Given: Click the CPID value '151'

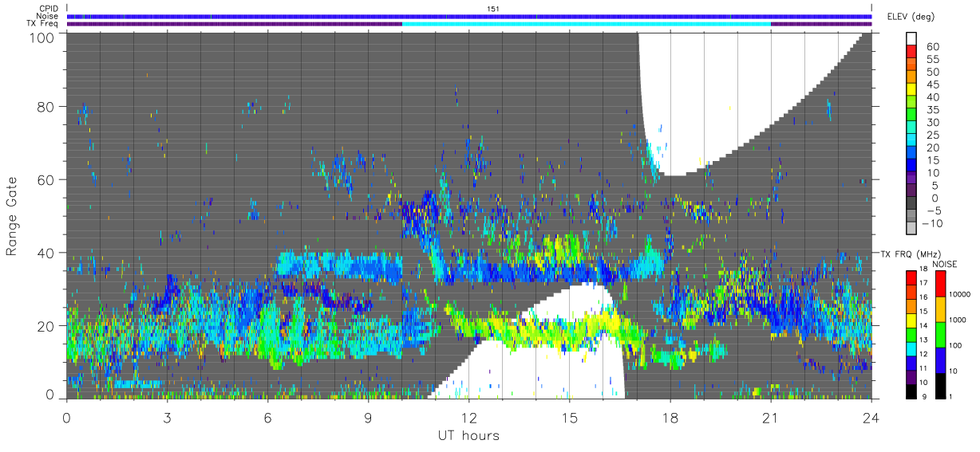Looking at the screenshot, I should pos(493,8).
